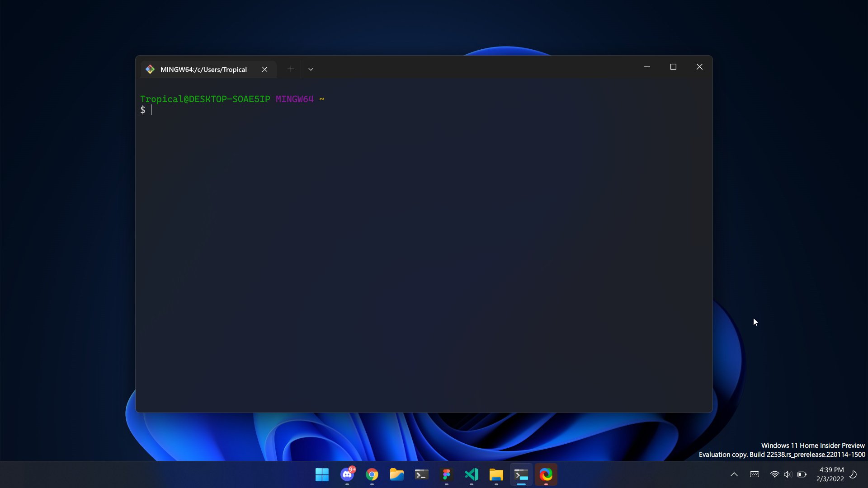Toggle Wi-Fi status via the network icon
This screenshot has width=868, height=488.
point(774,474)
